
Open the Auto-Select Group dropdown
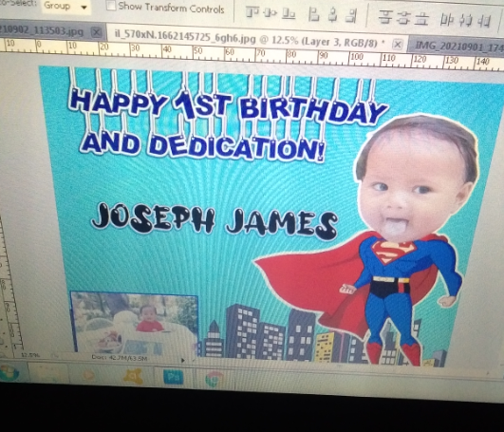pos(66,6)
